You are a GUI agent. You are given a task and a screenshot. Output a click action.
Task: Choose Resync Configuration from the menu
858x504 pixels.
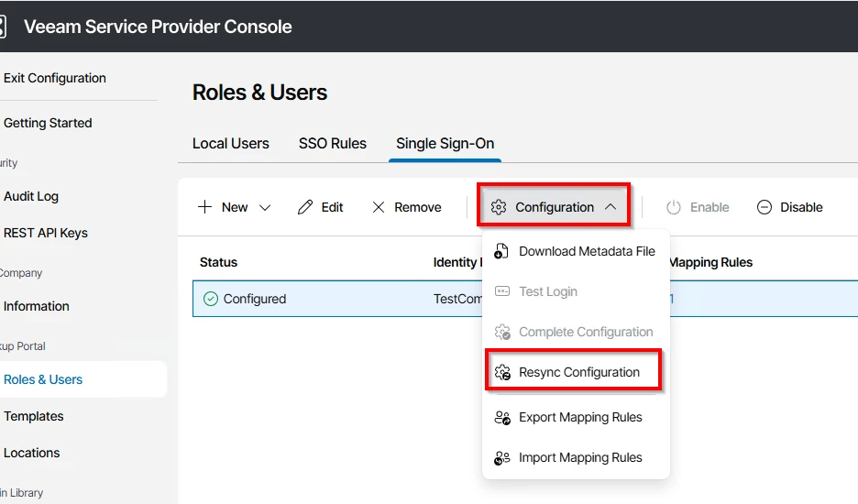coord(579,372)
